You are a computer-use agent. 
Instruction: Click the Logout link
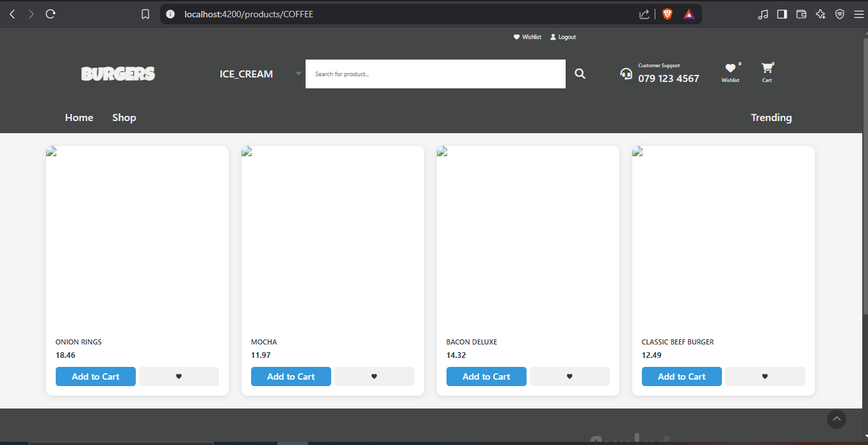point(563,37)
